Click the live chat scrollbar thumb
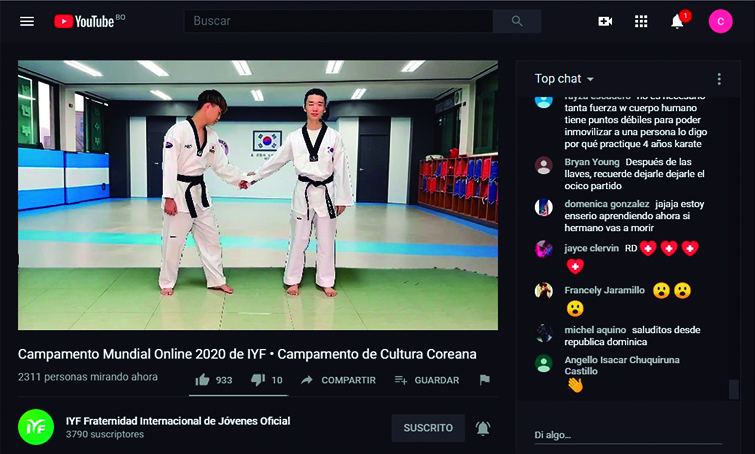 (734, 389)
